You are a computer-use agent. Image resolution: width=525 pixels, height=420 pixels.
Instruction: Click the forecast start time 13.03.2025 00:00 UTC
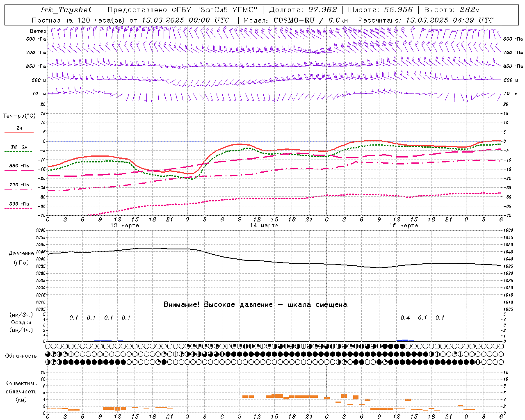(185, 20)
